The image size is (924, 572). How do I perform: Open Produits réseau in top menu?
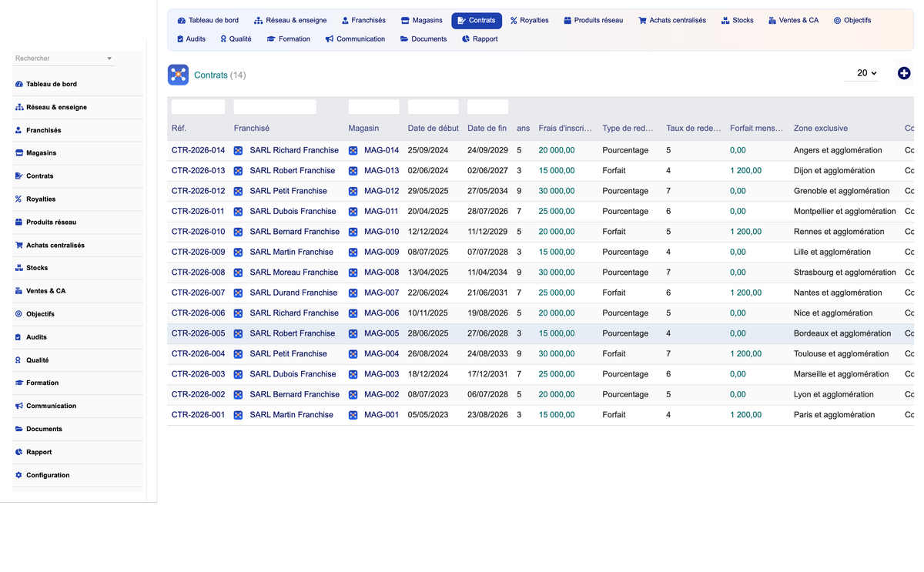click(593, 21)
